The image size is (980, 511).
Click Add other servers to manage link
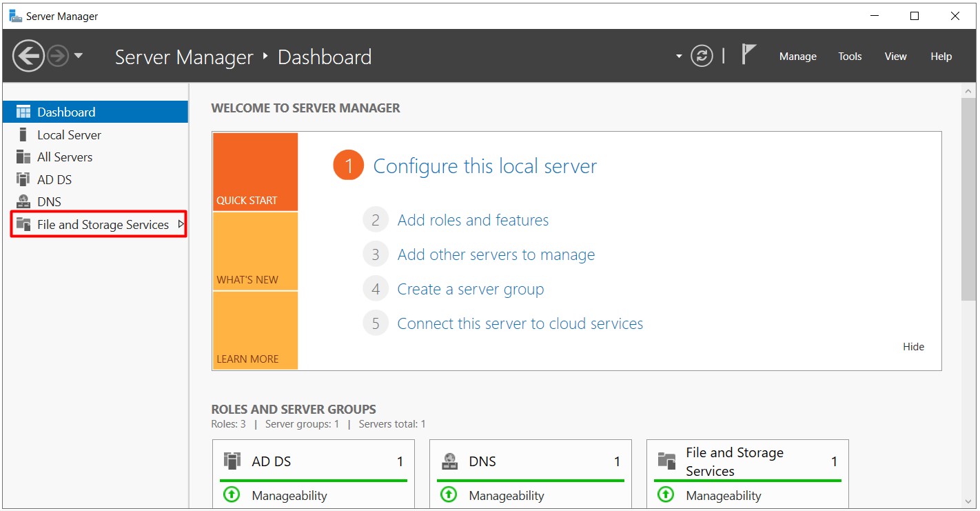(496, 254)
